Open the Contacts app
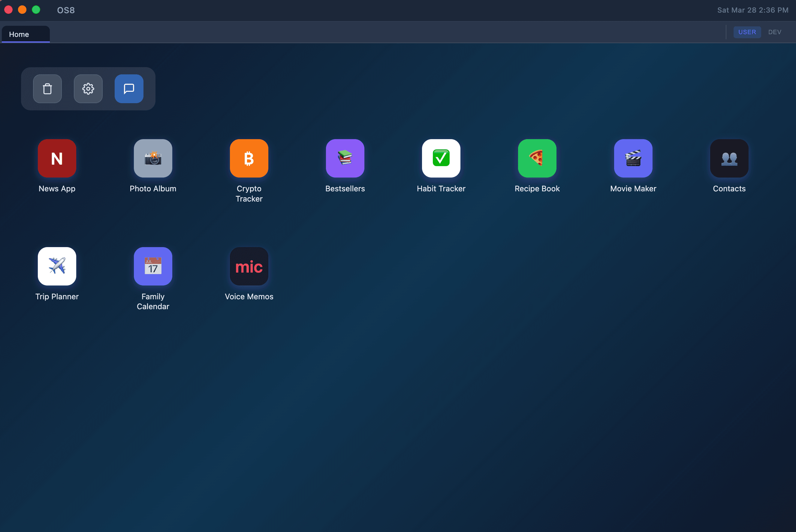 pos(729,158)
